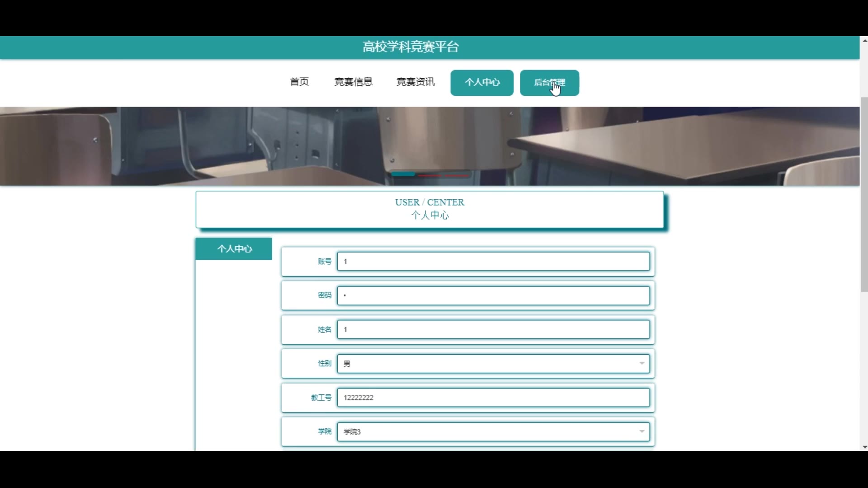Open the 后台管理 backend button
The width and height of the screenshot is (868, 488).
pos(549,83)
